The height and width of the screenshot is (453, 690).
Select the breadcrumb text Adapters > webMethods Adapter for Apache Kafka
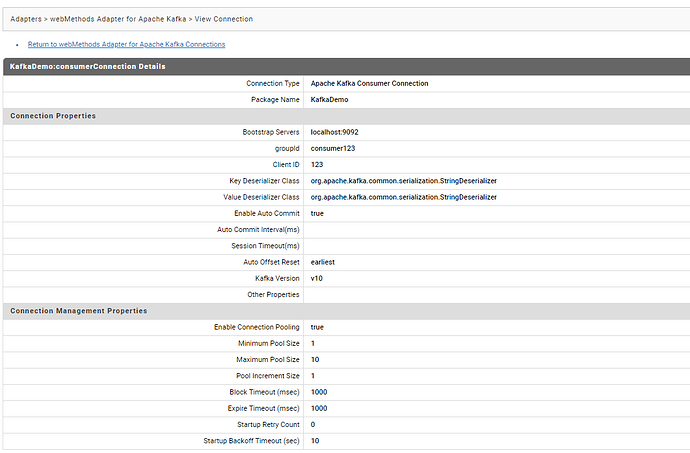98,19
